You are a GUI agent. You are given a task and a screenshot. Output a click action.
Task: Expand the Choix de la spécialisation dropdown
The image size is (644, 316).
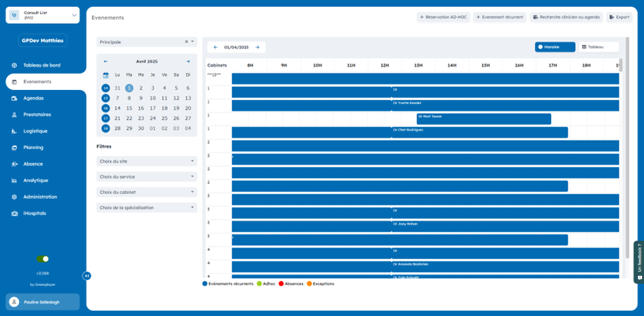point(147,208)
